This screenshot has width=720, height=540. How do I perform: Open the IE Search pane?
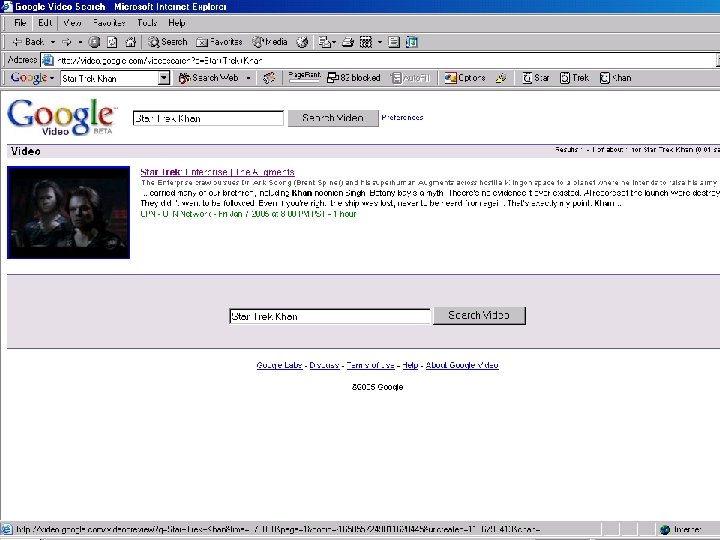point(168,42)
